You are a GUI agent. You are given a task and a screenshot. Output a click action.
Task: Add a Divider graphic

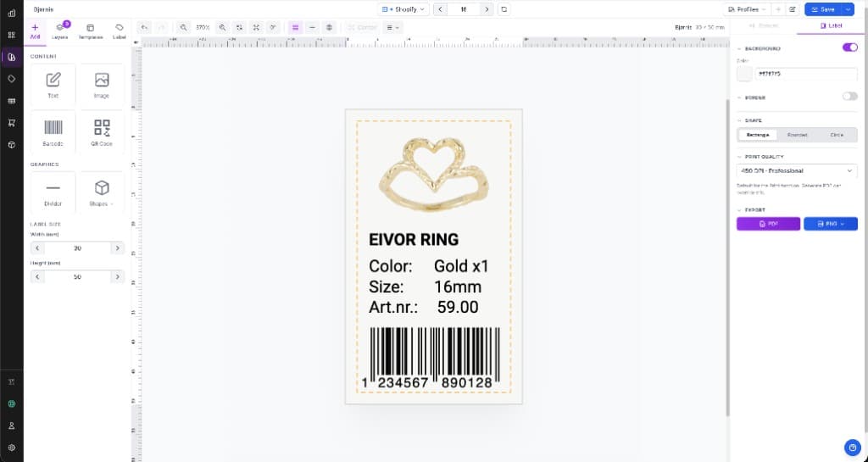coord(53,193)
